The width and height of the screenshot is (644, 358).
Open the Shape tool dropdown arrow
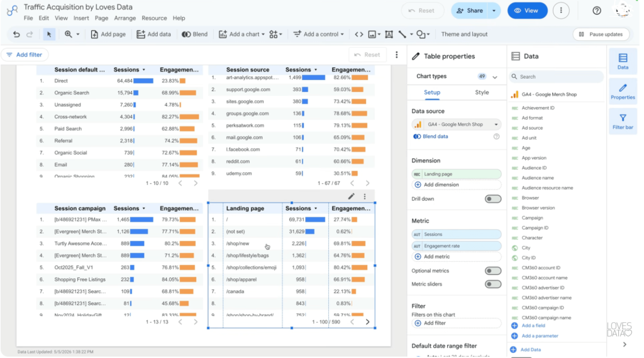coord(428,34)
